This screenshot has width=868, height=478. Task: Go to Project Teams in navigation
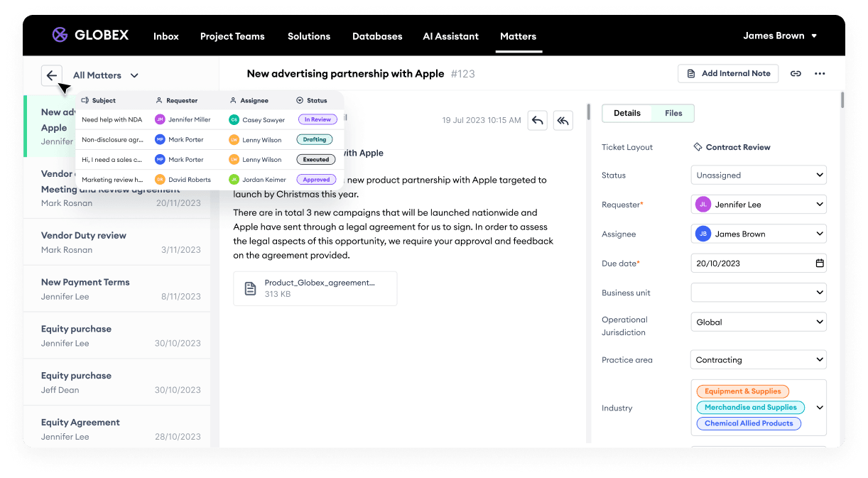click(232, 36)
